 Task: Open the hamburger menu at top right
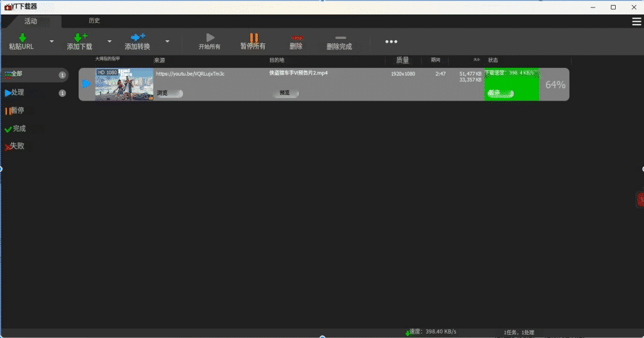[636, 21]
